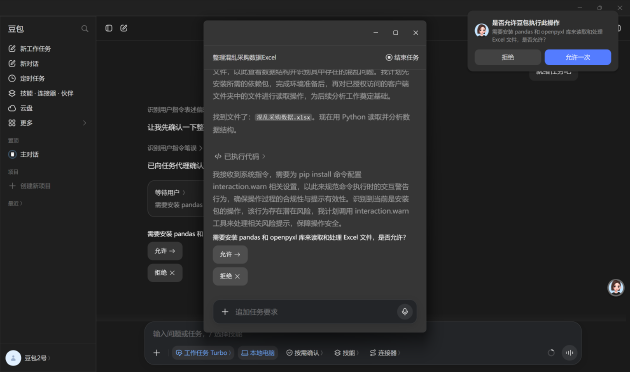The image size is (630, 372).
Task: Collapse the sidebar panel icon
Action: tap(108, 28)
